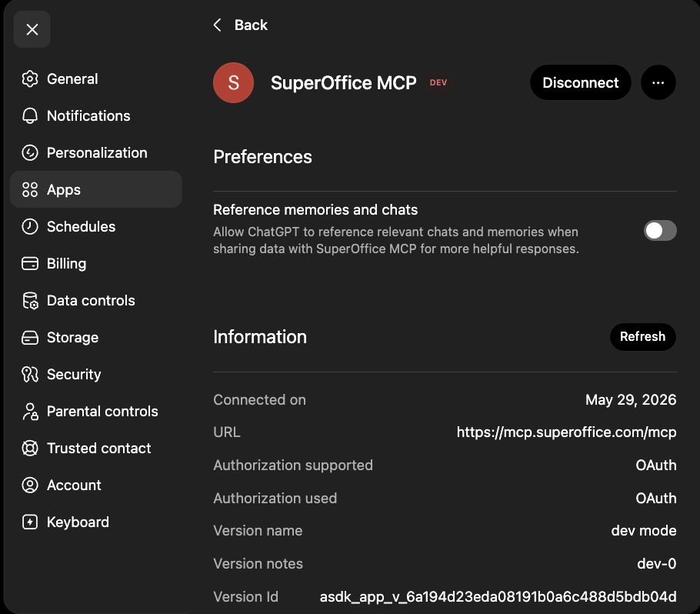Open Schedules settings
This screenshot has height=614, width=700.
pyautogui.click(x=96, y=227)
